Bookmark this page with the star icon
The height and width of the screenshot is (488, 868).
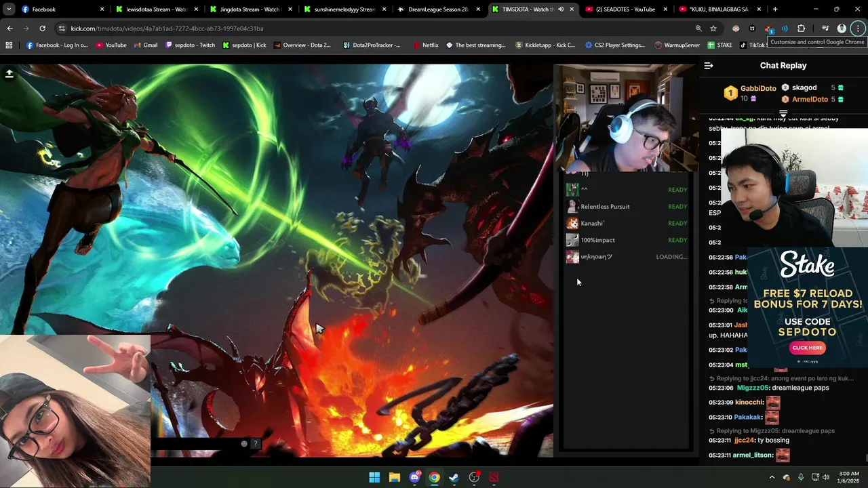[713, 28]
